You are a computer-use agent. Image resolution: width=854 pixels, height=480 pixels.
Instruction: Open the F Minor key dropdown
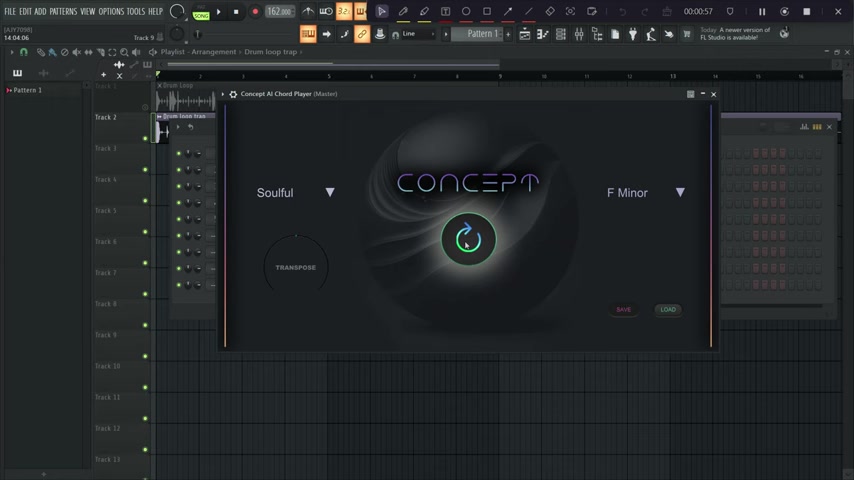(x=646, y=193)
